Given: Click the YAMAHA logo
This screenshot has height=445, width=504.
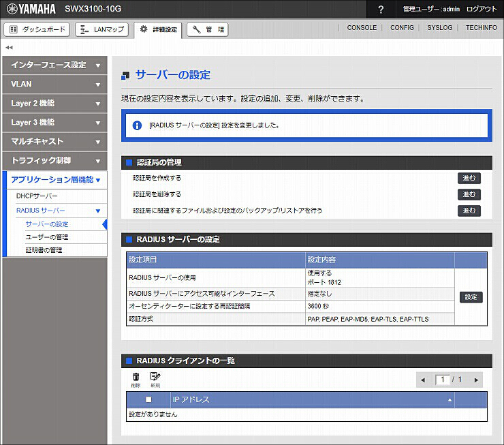Looking at the screenshot, I should point(31,9).
